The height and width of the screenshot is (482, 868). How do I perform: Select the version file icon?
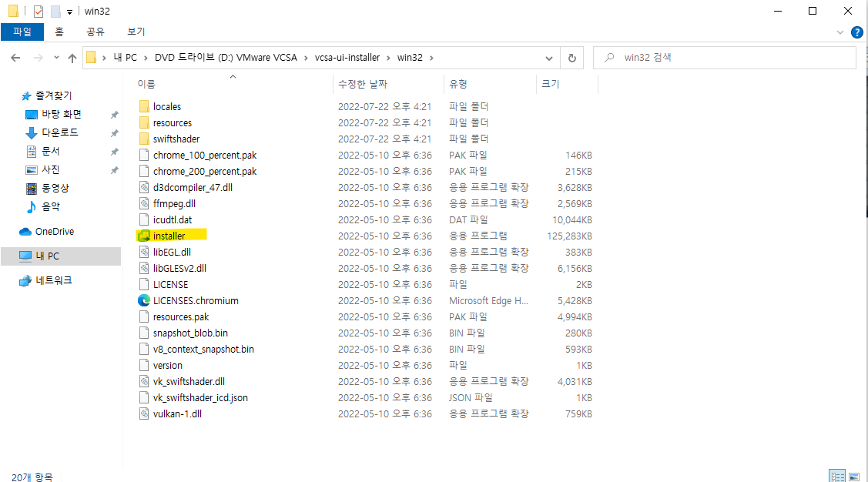click(144, 365)
